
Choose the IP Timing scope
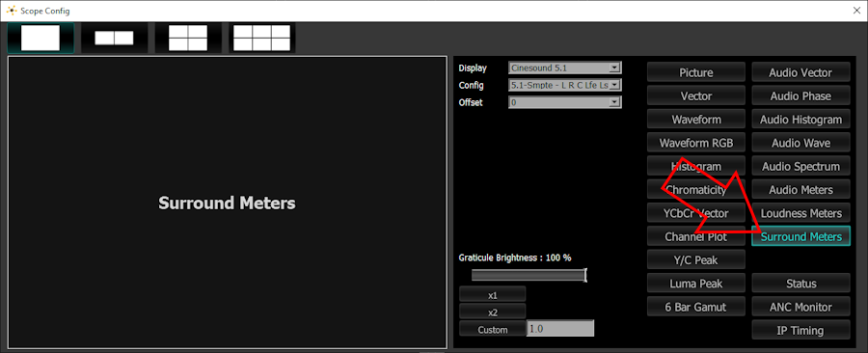(x=800, y=330)
